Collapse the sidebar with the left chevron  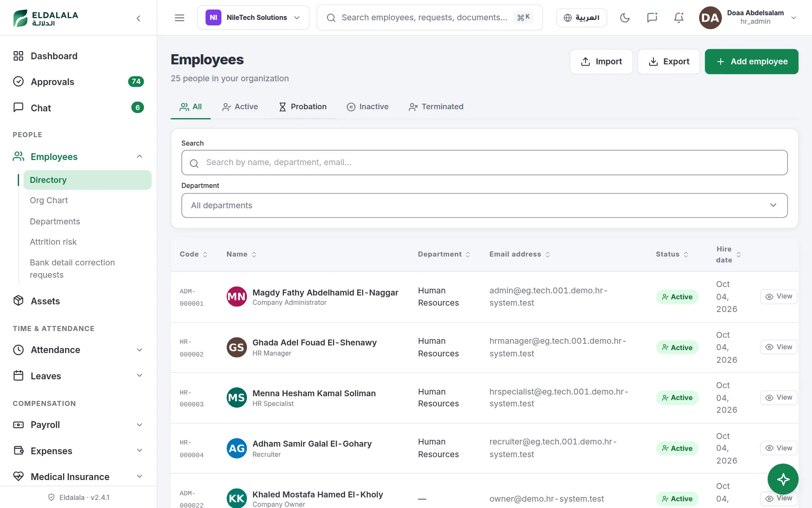[x=138, y=18]
